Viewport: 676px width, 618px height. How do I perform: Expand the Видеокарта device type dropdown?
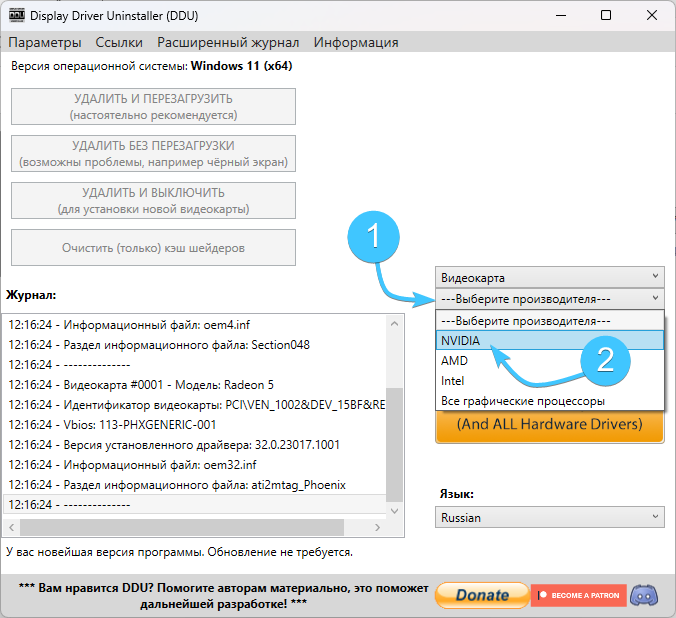click(549, 277)
